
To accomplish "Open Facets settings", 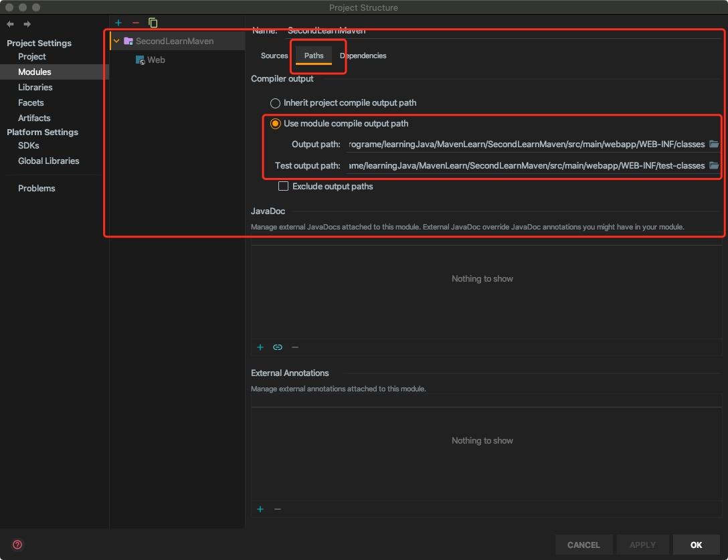I will point(31,102).
